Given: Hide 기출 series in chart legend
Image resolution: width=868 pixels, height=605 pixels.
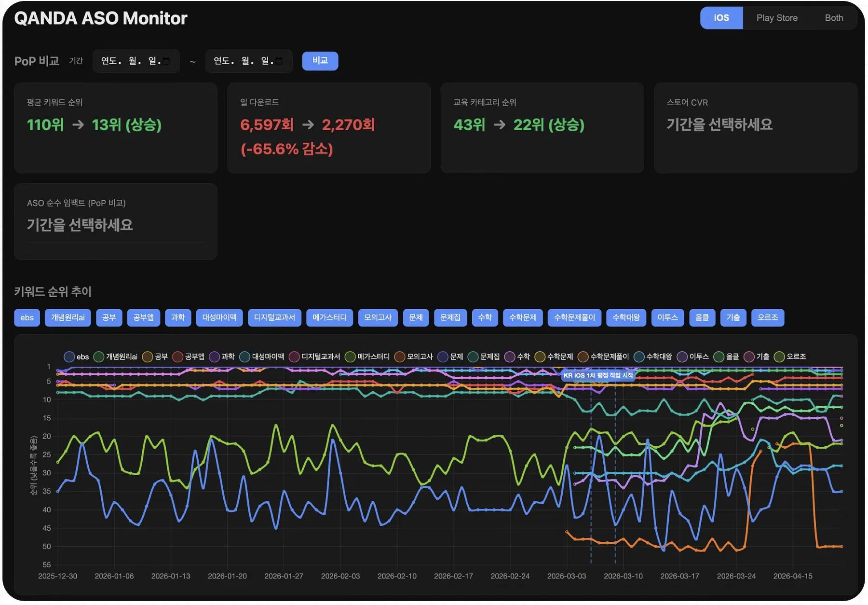Looking at the screenshot, I should [x=757, y=357].
